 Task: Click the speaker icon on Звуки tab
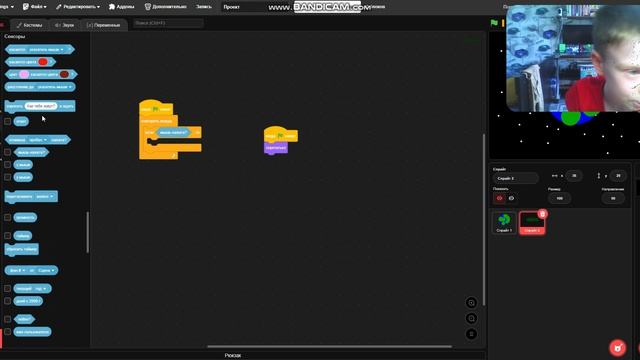tap(58, 25)
